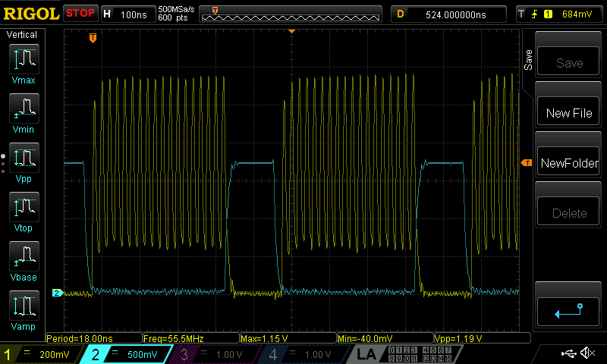Toggle channel 2 at 500mV

(x=128, y=354)
